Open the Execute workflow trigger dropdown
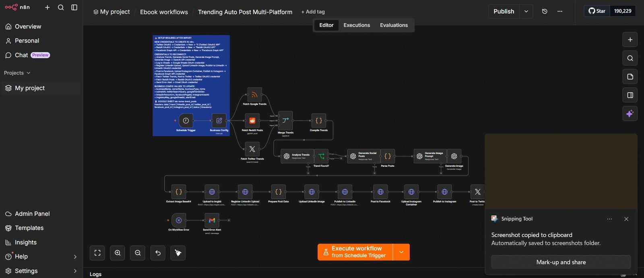Image resolution: width=644 pixels, height=278 pixels. 401,252
